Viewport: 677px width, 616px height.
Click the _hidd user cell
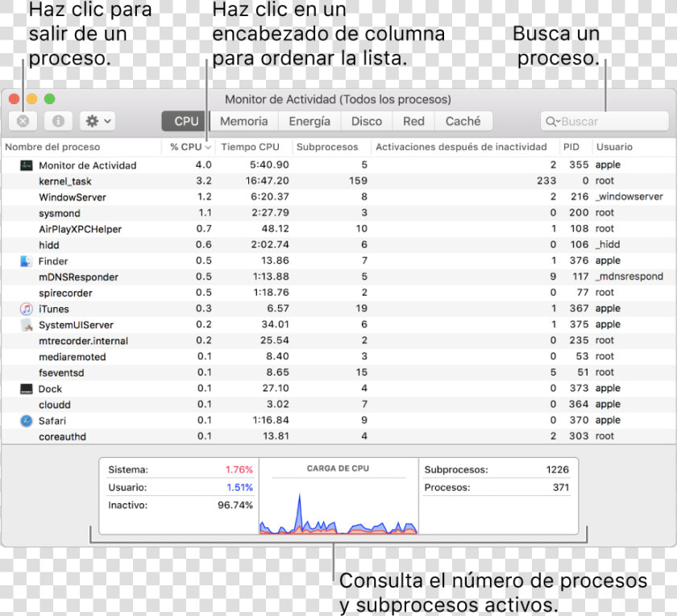608,244
